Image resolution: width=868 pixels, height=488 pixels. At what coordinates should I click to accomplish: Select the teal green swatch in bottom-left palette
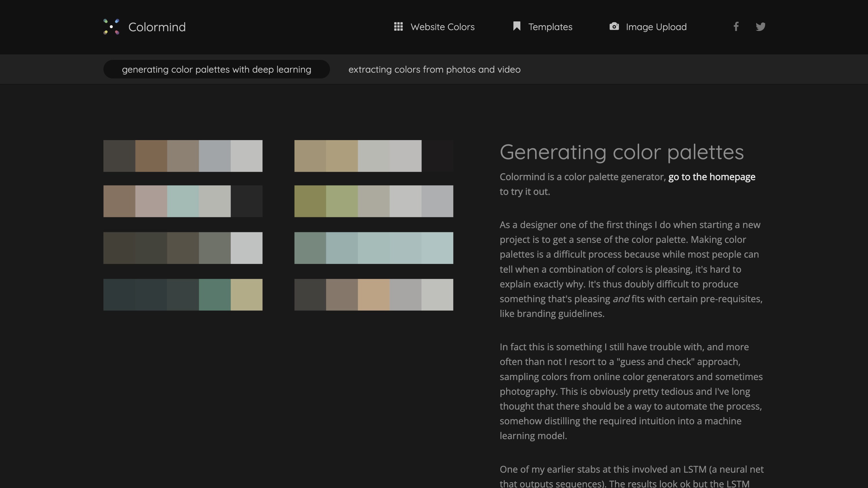[x=215, y=294]
